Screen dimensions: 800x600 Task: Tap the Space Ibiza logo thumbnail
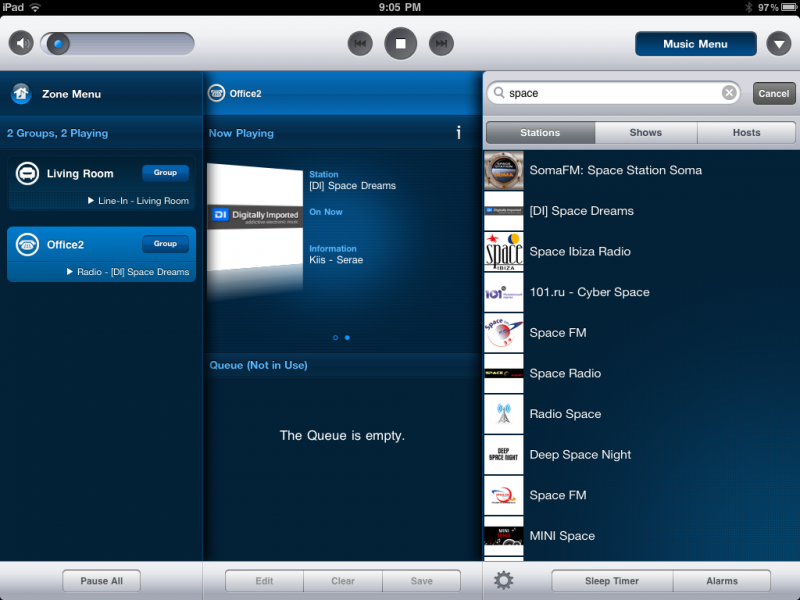tap(504, 252)
